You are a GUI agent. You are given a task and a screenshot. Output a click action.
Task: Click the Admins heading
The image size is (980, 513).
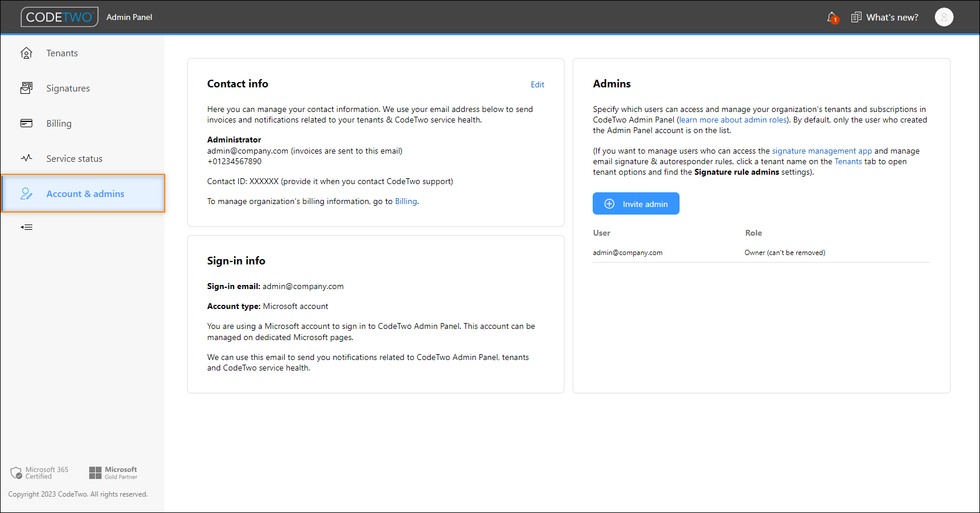point(612,84)
